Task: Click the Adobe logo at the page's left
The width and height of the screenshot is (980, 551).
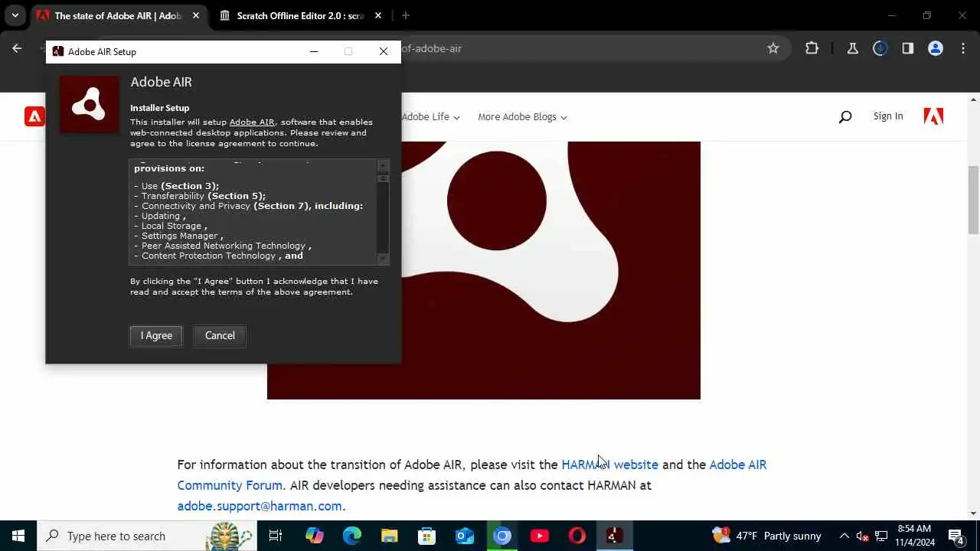Action: [x=34, y=116]
